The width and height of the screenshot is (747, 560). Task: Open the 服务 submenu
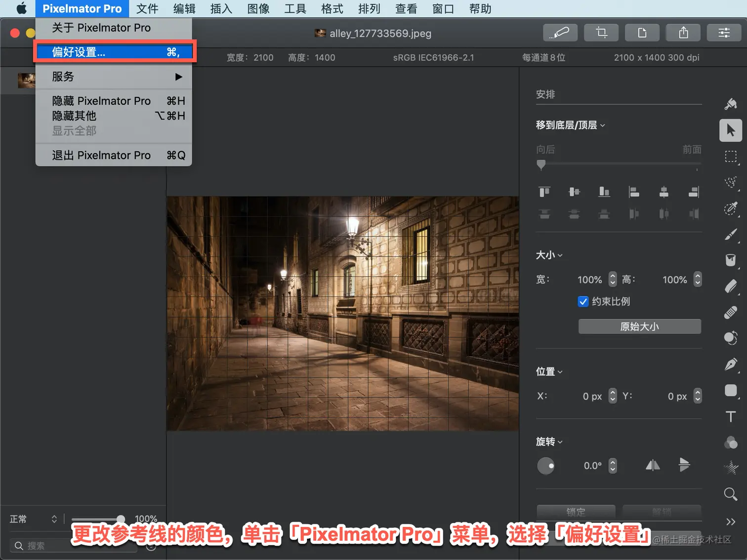point(114,77)
